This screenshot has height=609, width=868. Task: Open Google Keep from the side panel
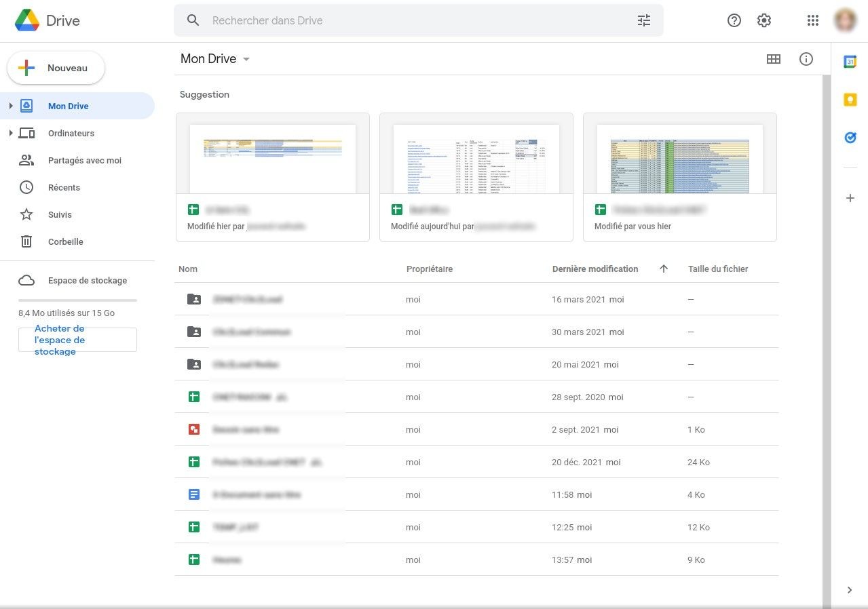coord(850,99)
